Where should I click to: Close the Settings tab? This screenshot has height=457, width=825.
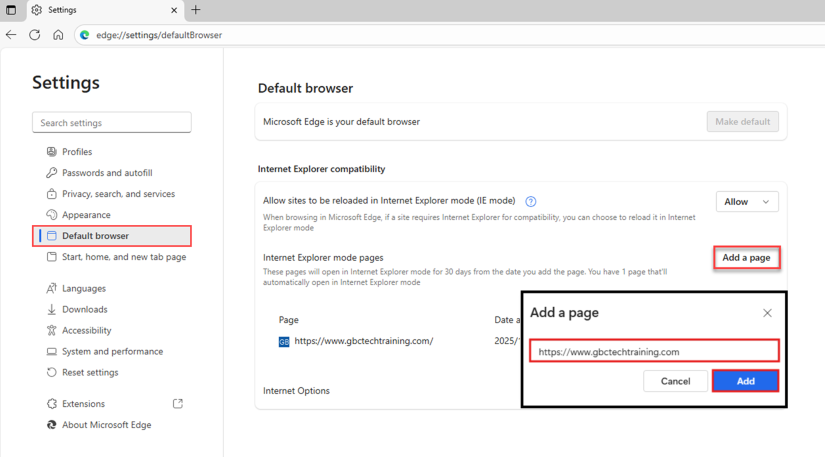point(174,10)
